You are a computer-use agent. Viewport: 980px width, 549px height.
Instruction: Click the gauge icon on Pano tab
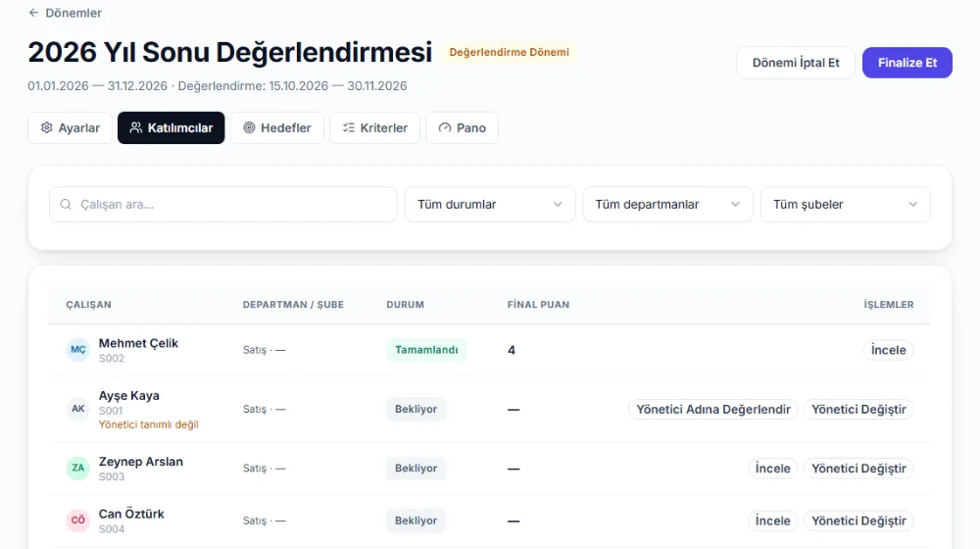[444, 127]
